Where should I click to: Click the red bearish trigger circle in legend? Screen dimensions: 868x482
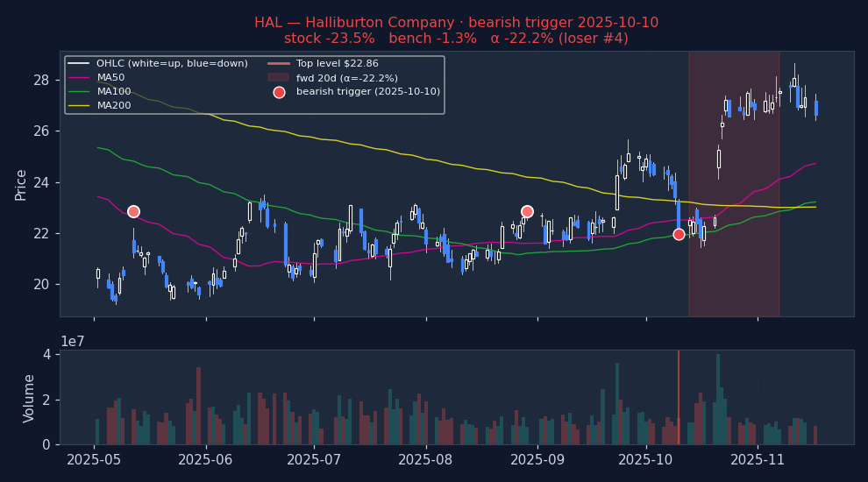(x=279, y=92)
